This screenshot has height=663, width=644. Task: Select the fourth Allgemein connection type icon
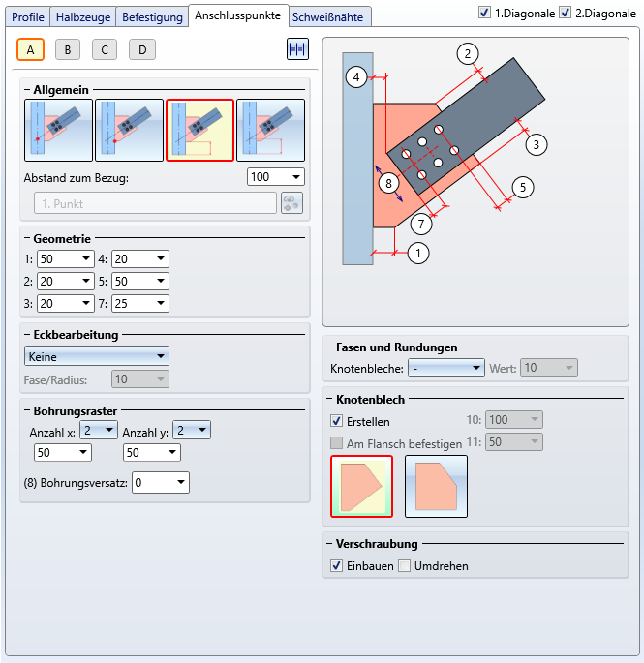270,131
